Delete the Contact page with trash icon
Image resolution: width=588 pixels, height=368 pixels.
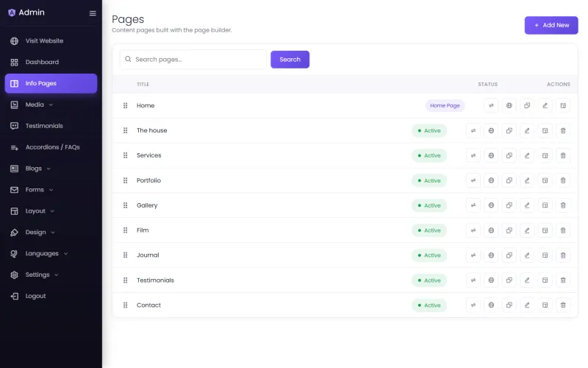[563, 305]
